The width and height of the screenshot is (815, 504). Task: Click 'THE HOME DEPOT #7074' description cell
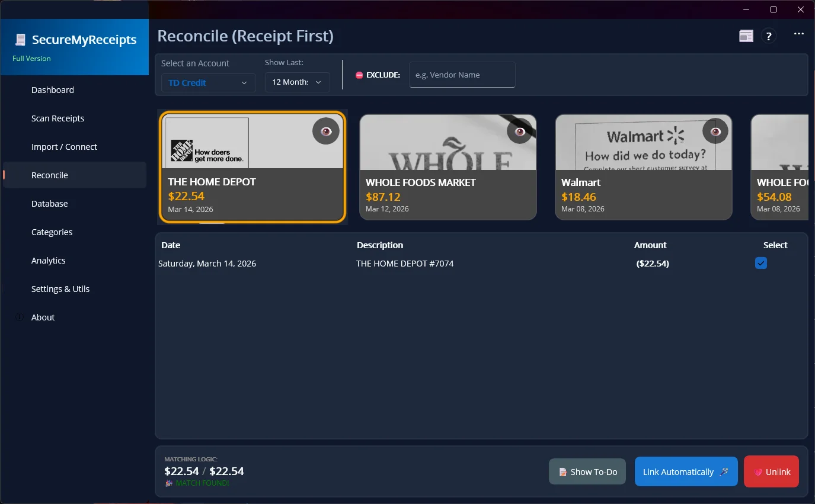click(x=405, y=264)
